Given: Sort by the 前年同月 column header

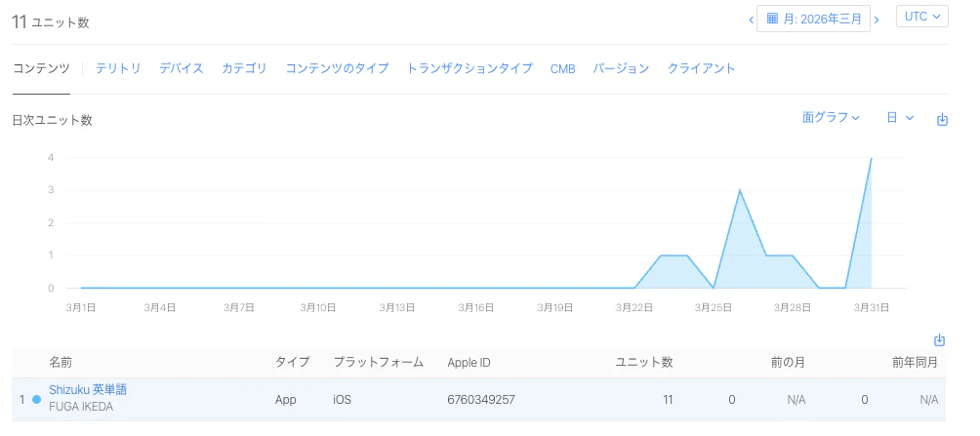Looking at the screenshot, I should pos(915,362).
